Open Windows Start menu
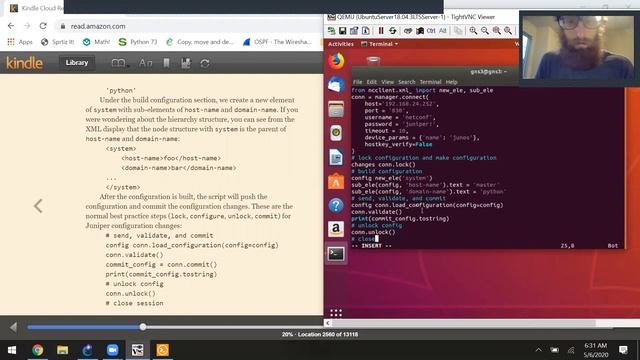This screenshot has height=360, width=640. pyautogui.click(x=12, y=350)
